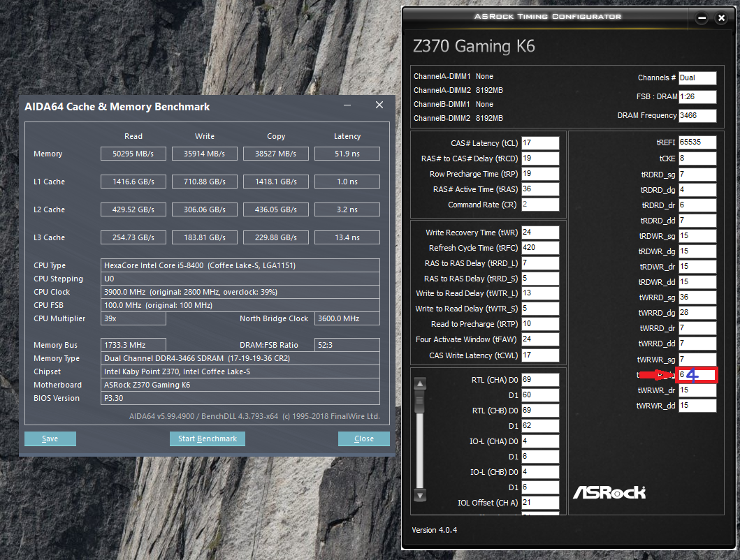
Task: Click the CAS# Latency (tCL) field
Action: 540,143
